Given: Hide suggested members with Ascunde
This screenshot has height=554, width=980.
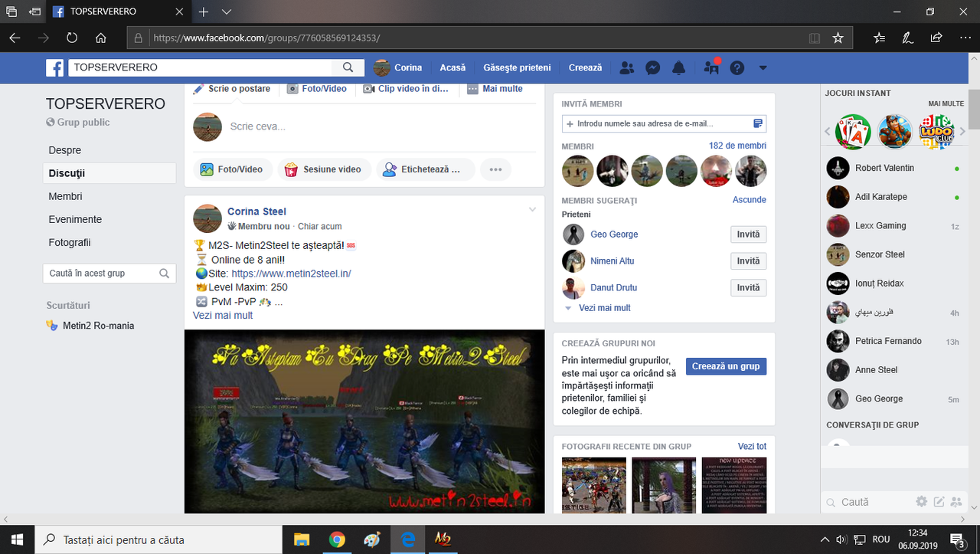Looking at the screenshot, I should [750, 199].
